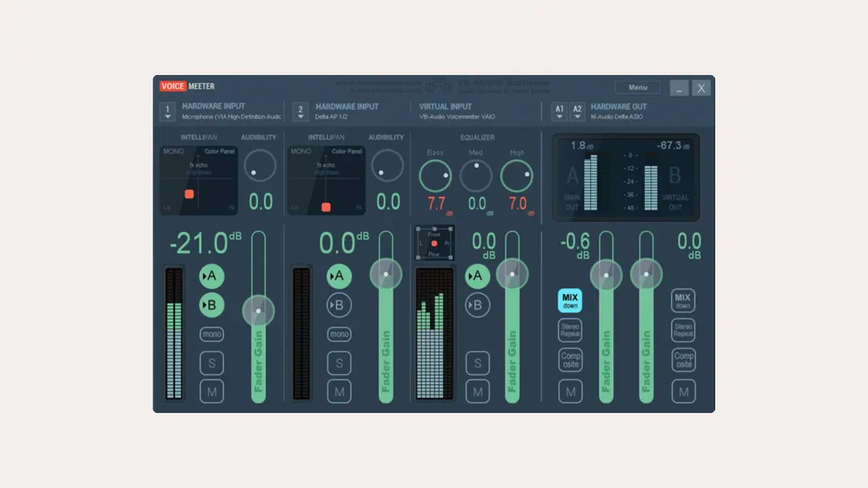Viewport: 868px width, 488px height.
Task: Click Color Panel label on Input 2
Action: click(x=347, y=152)
